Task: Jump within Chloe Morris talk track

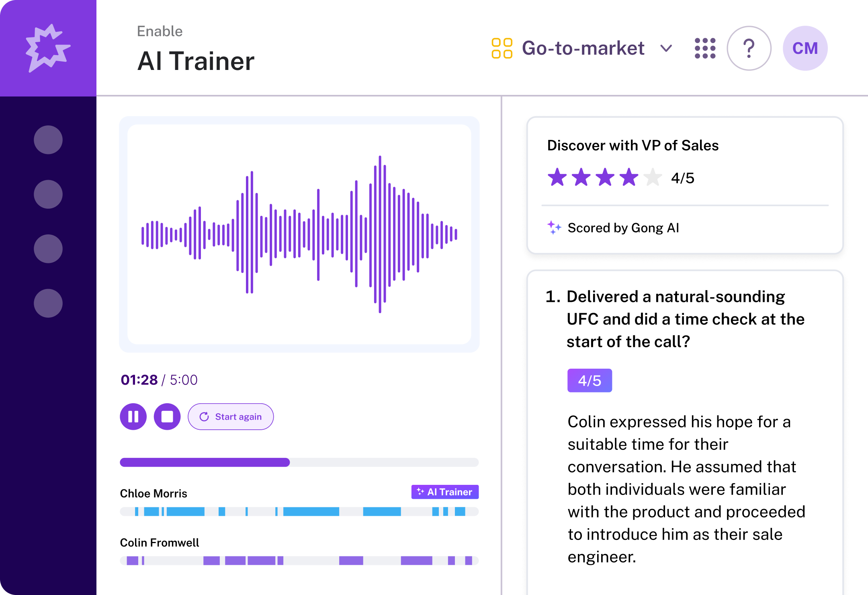Action: pos(299,511)
